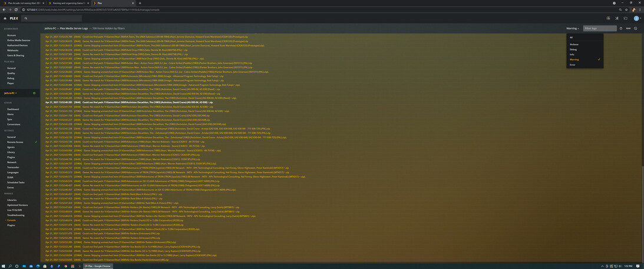Open Transcoder settings

[13, 167]
